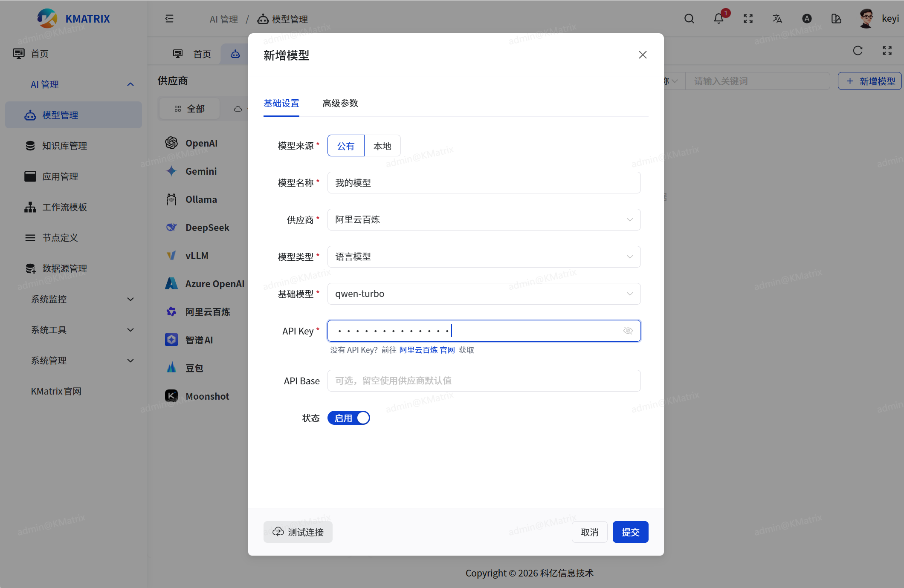Open the 模型类型 dropdown
Screen dimensions: 904x588
[484, 257]
